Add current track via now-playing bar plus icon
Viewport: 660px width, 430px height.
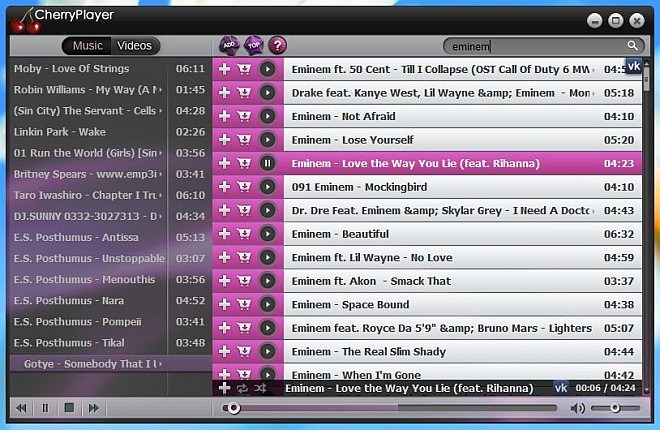pos(224,388)
